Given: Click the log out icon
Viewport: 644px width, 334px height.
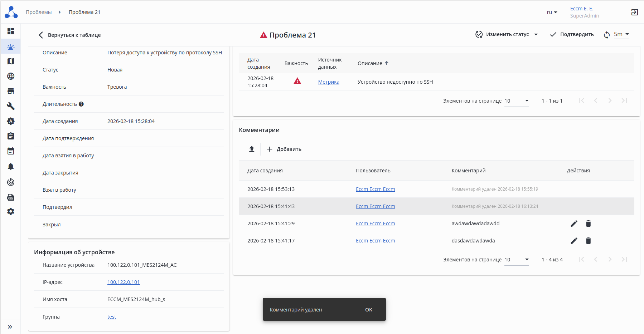Looking at the screenshot, I should point(634,12).
